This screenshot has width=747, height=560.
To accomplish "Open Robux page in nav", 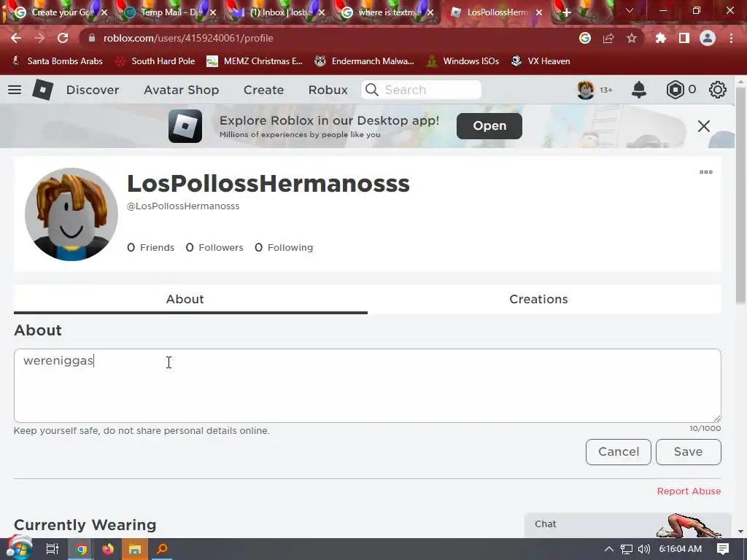I will pos(328,90).
